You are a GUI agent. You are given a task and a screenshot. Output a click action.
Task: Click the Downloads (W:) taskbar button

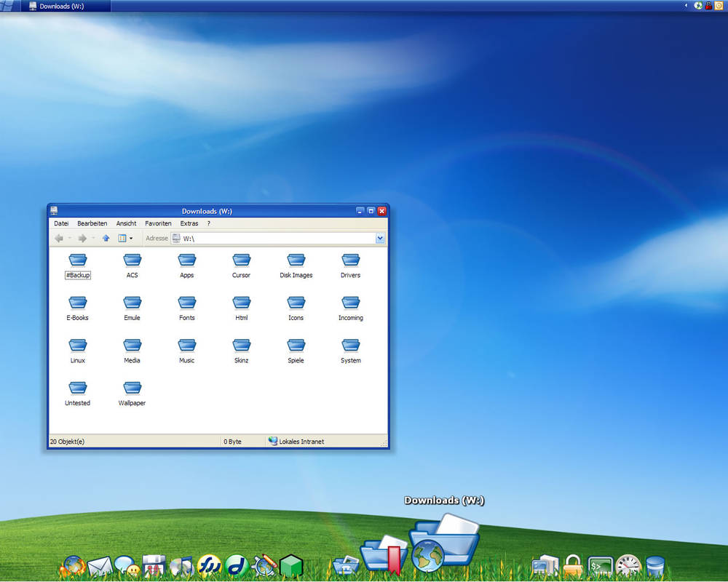click(x=66, y=6)
